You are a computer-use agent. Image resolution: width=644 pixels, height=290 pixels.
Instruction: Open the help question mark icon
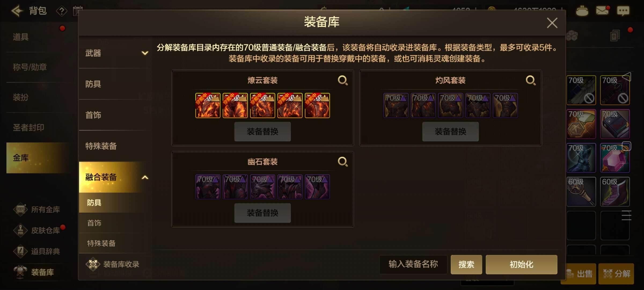(x=62, y=11)
